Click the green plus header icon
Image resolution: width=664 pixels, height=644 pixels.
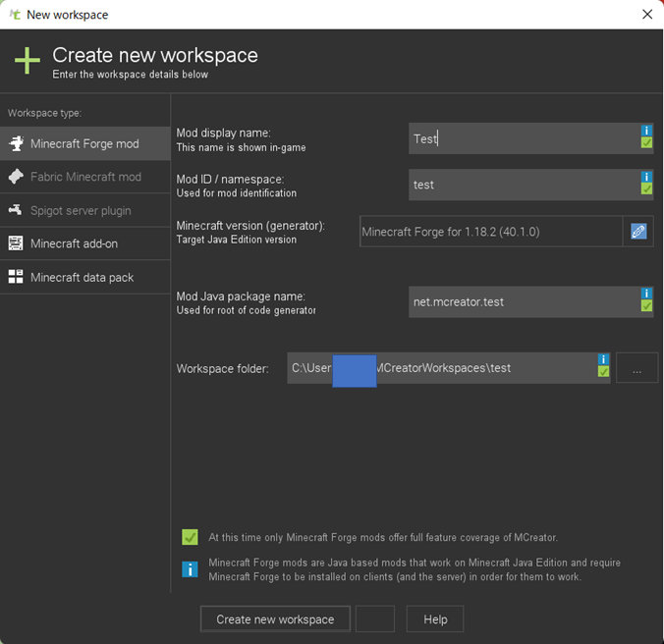(28, 61)
